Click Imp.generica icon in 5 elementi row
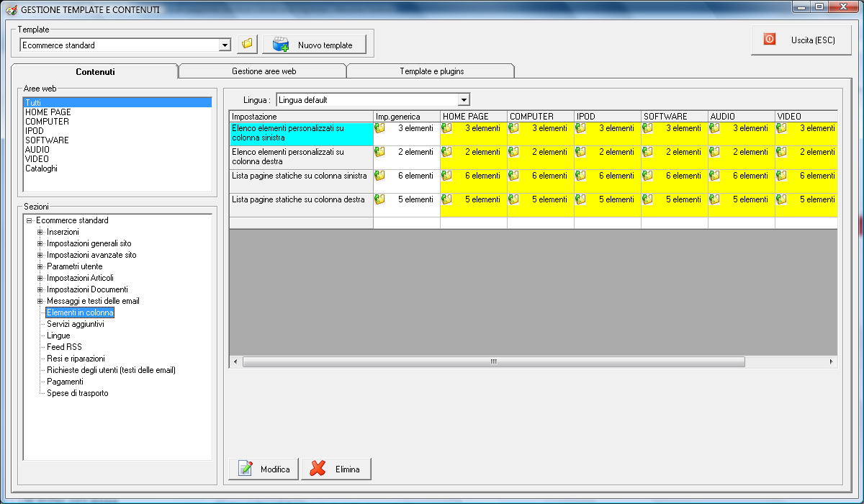Viewport: 864px width, 504px height. click(379, 199)
